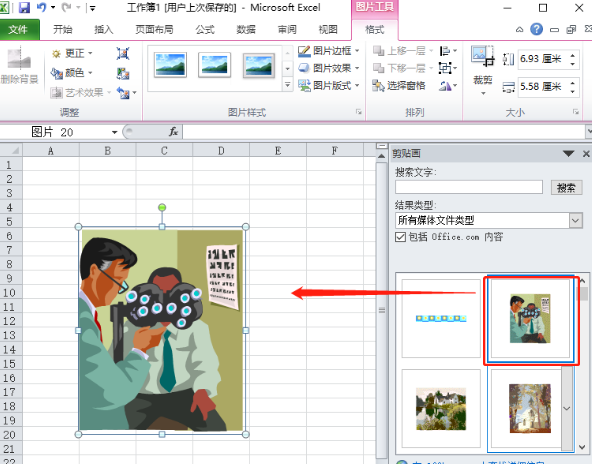592x464 pixels.
Task: Click the green rotation handle of picture
Action: (x=162, y=207)
